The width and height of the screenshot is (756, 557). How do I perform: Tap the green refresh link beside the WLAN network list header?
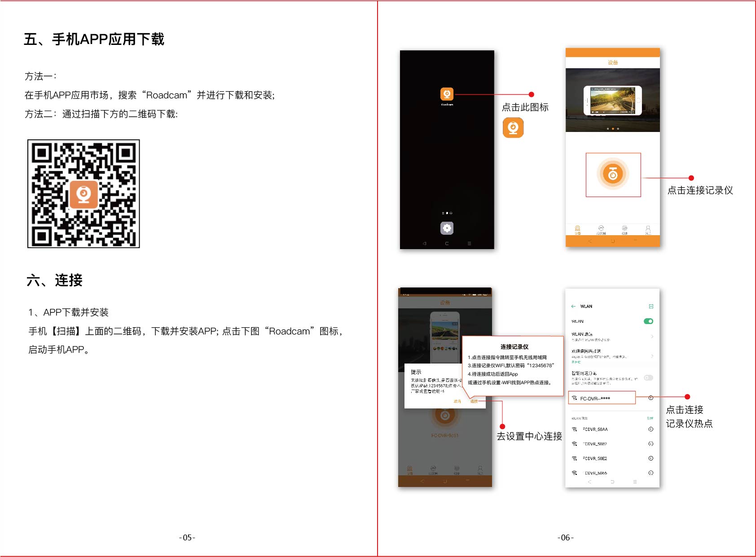(x=650, y=418)
